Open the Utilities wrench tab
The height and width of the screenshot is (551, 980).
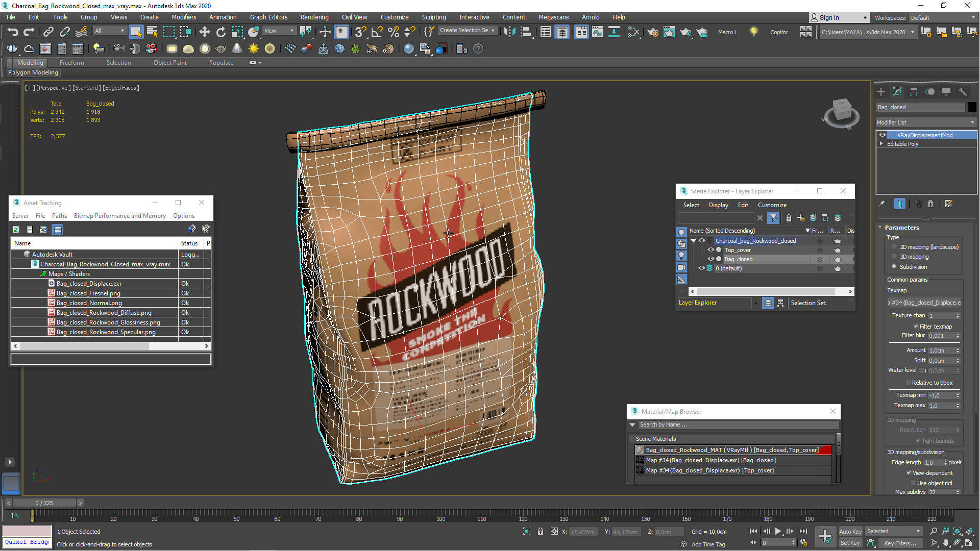963,92
